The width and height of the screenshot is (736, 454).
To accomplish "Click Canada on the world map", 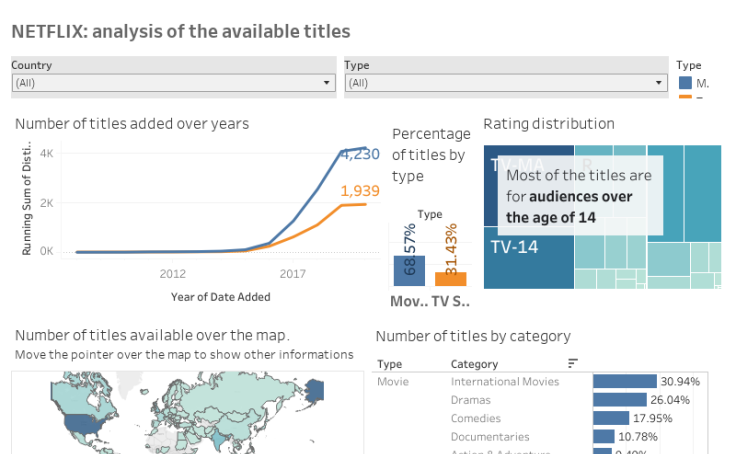I will pyautogui.click(x=80, y=398).
